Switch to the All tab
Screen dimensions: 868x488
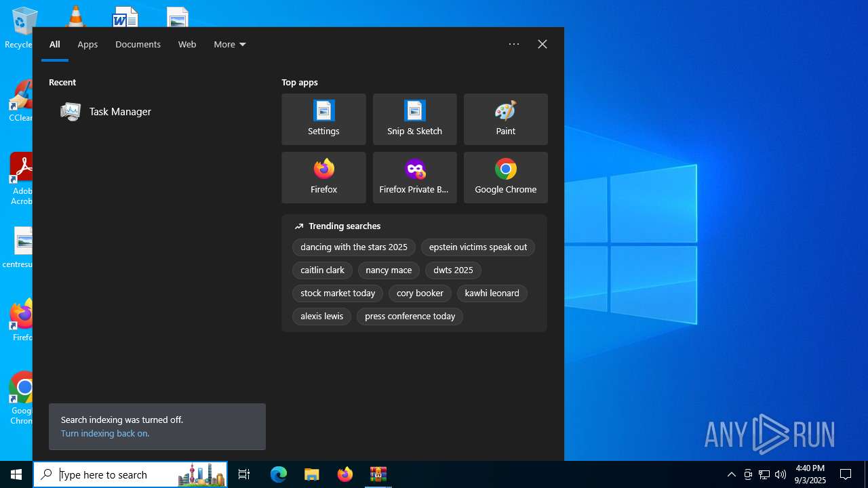55,44
